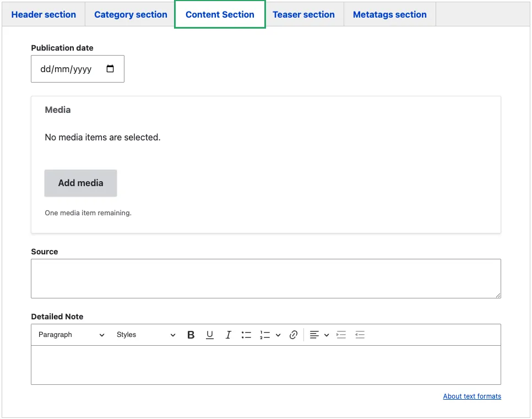Viewport: 532px width, 419px height.
Task: Insert a numbered list
Action: click(265, 335)
